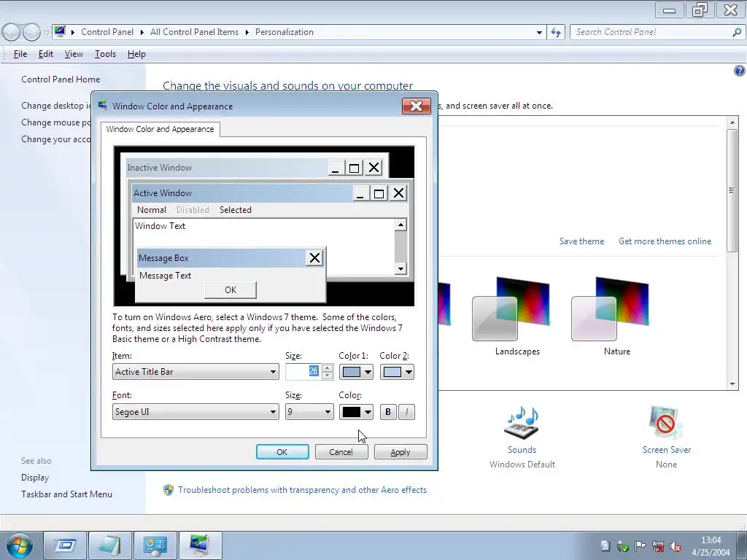Click preview window text scroll up arrow
The height and width of the screenshot is (560, 747).
click(400, 225)
